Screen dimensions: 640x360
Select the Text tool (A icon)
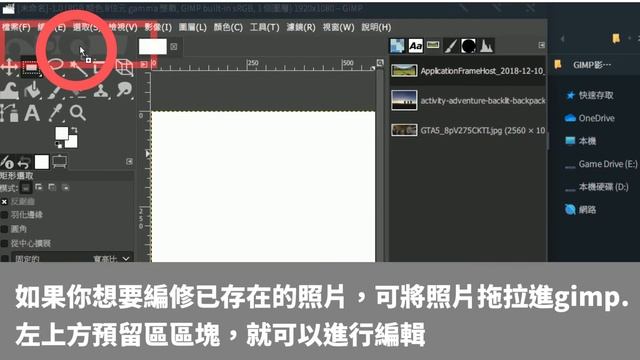32,113
